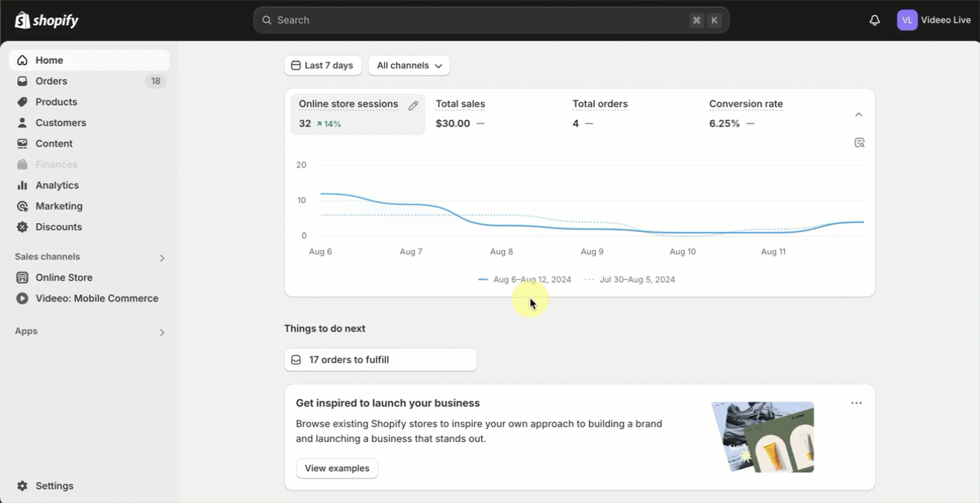Open Videeo: Mobile Commerce sales channel

point(97,298)
